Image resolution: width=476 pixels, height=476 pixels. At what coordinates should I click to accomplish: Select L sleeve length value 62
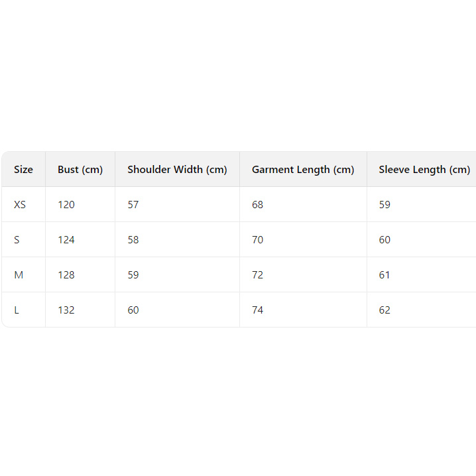tap(385, 310)
